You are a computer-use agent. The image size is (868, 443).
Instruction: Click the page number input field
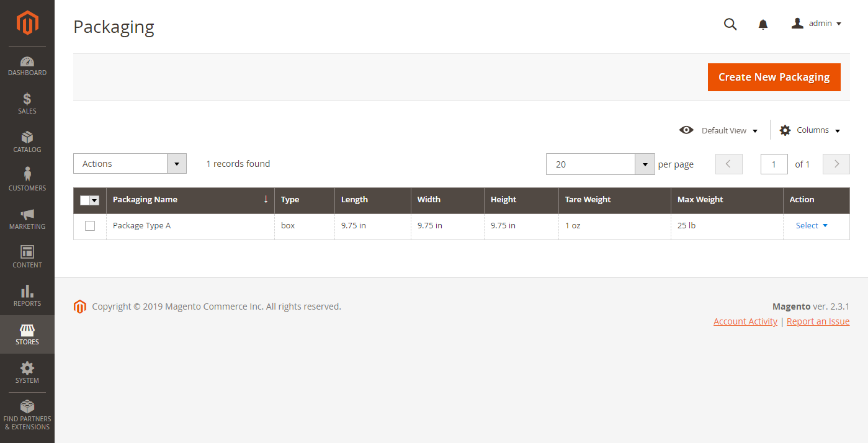pyautogui.click(x=774, y=164)
